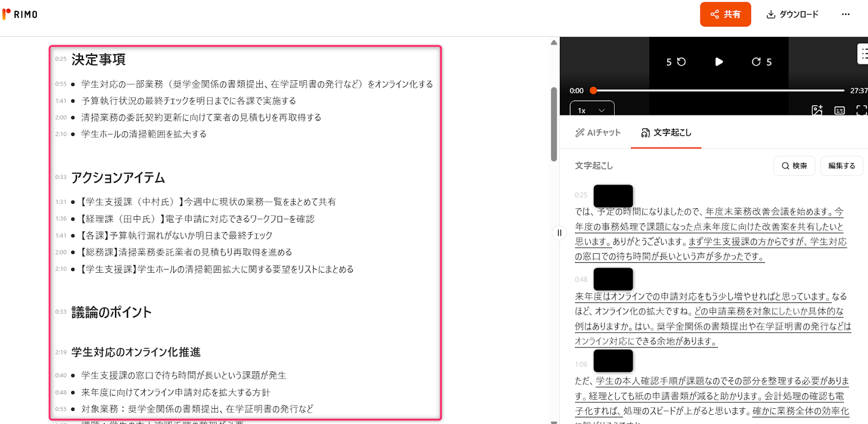The image size is (868, 424).
Task: Enter fullscreen video mode
Action: point(861,110)
